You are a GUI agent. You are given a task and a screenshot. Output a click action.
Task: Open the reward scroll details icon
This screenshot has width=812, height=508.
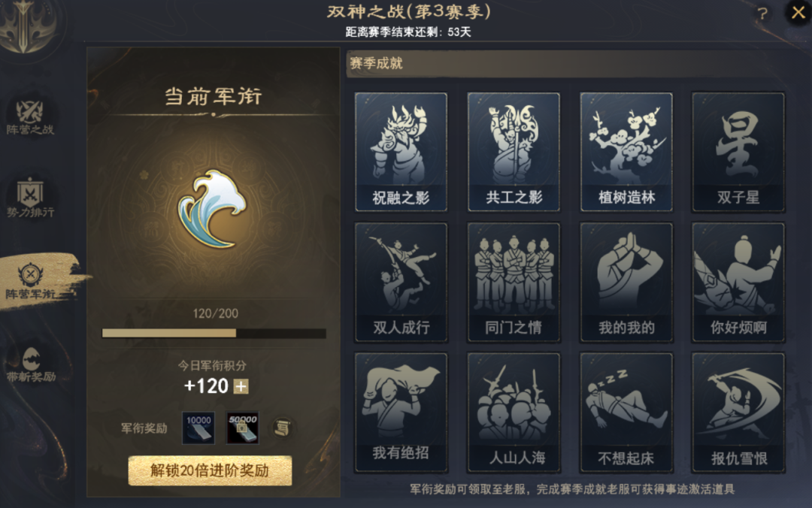(282, 428)
